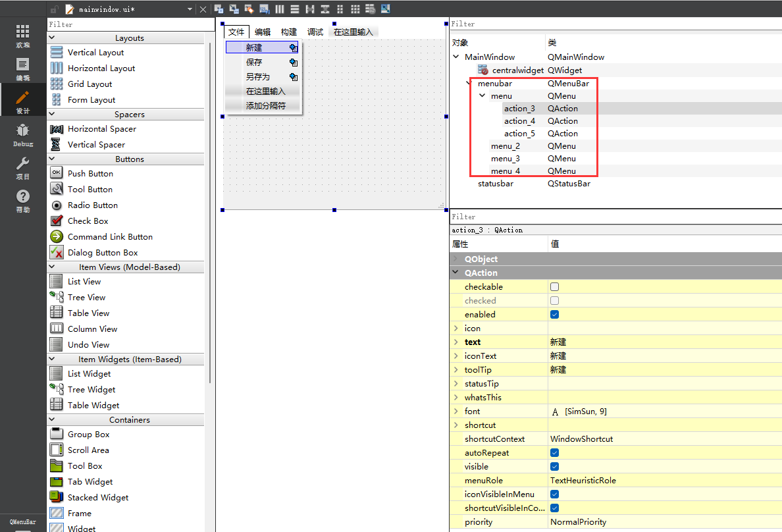
Task: Click action icon beside 保存 menu entry
Action: (294, 63)
